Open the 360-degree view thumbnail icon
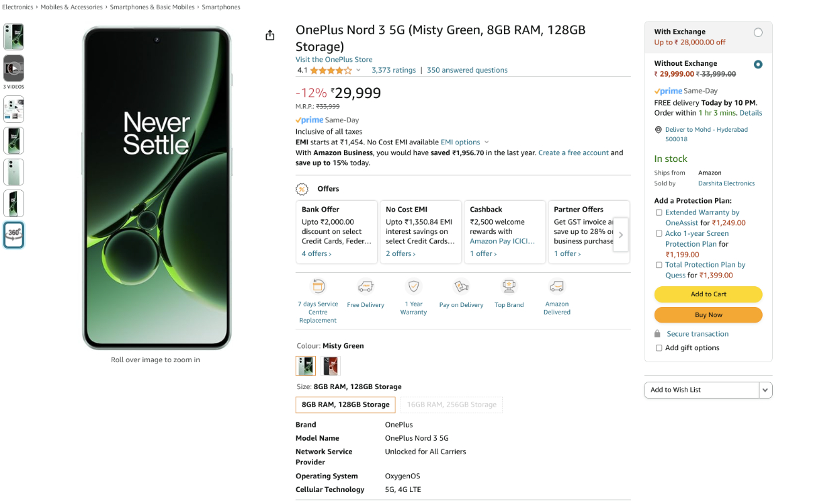The width and height of the screenshot is (840, 504). [13, 235]
